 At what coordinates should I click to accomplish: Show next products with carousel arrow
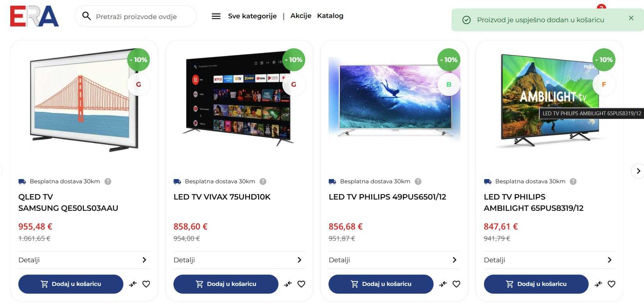tap(638, 171)
